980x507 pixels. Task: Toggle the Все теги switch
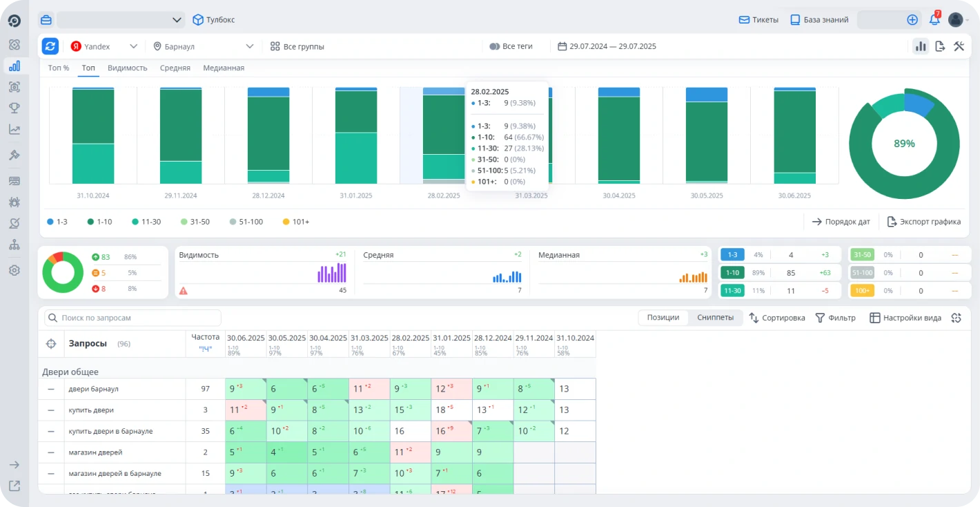494,47
